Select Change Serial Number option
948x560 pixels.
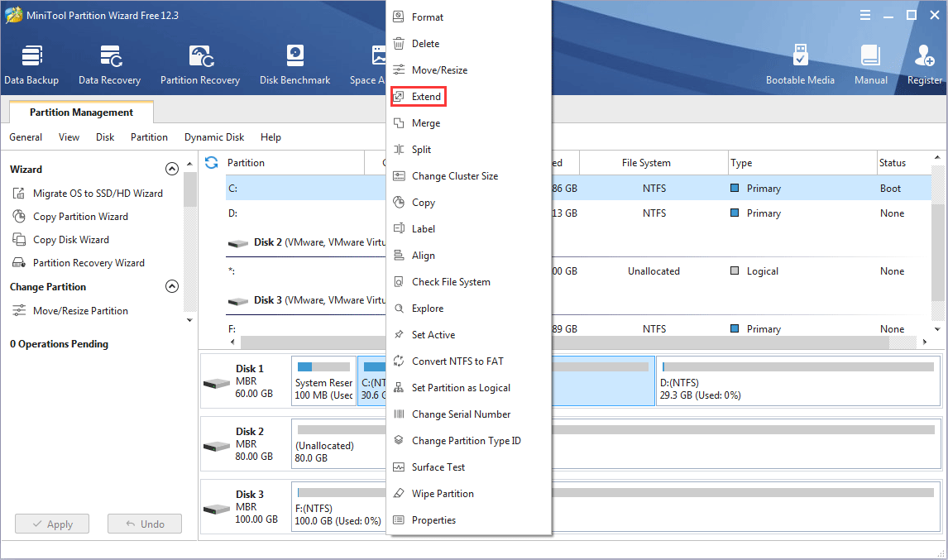pos(461,414)
